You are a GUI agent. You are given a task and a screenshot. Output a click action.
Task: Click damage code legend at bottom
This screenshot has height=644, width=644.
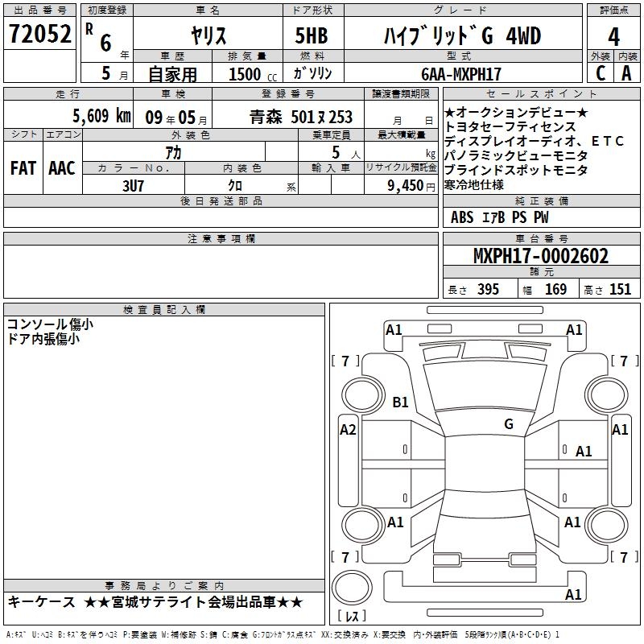(283, 634)
